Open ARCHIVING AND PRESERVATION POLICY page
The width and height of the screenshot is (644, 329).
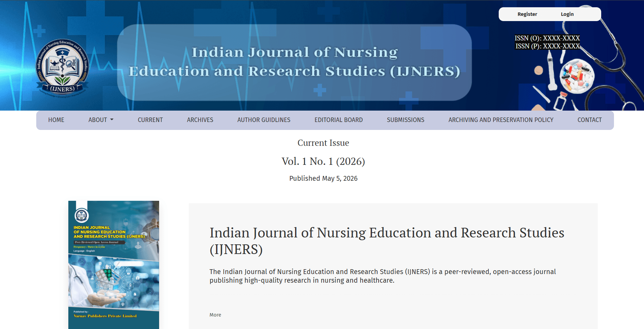(x=501, y=120)
